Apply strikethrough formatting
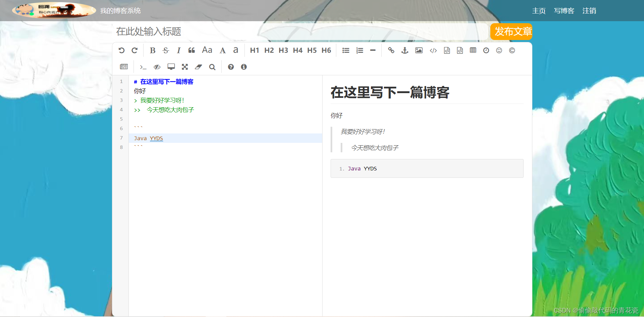Viewport: 644px width, 317px height. click(x=165, y=50)
